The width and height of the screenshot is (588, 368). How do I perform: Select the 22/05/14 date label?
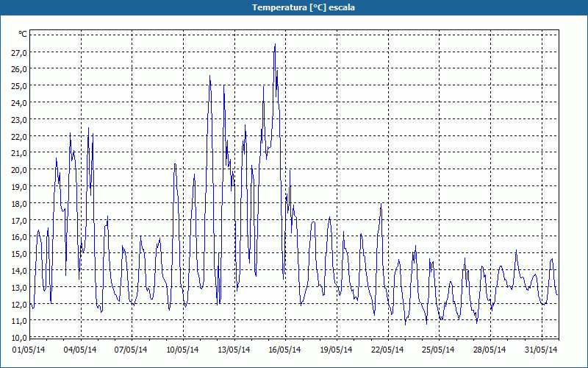click(387, 350)
